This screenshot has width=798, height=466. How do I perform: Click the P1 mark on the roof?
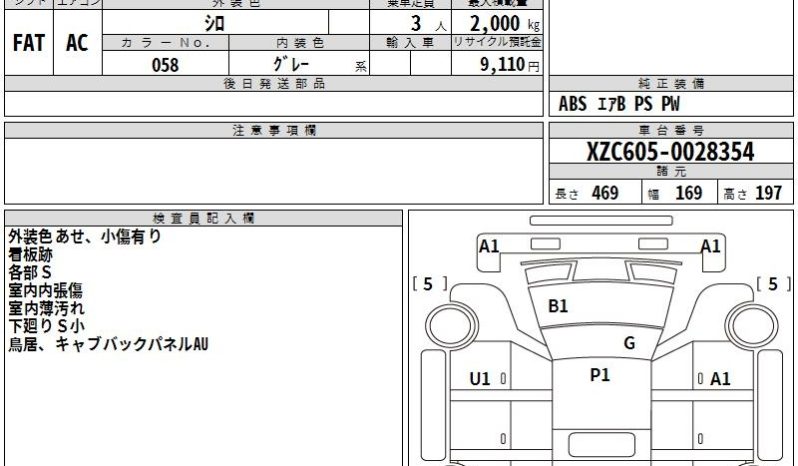[x=600, y=375]
